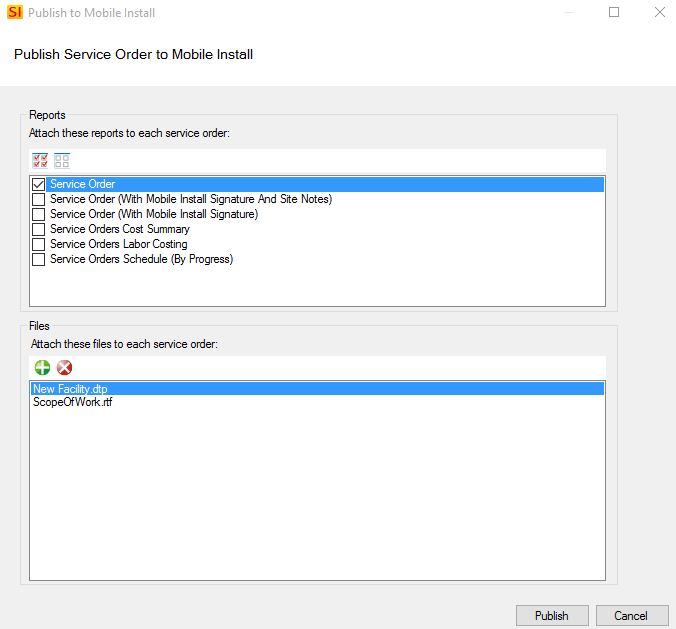
Task: Click the Uncheck All reports icon
Action: pos(62,161)
